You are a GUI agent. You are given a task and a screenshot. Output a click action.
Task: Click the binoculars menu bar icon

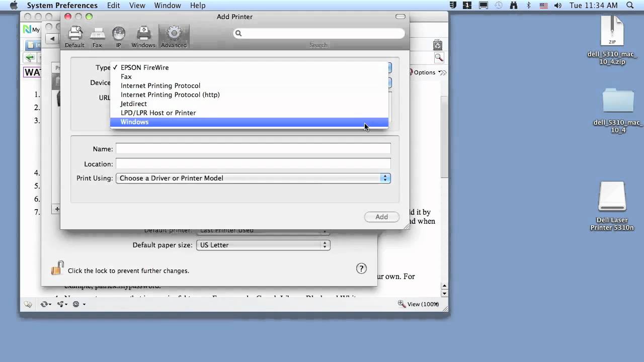(x=514, y=6)
